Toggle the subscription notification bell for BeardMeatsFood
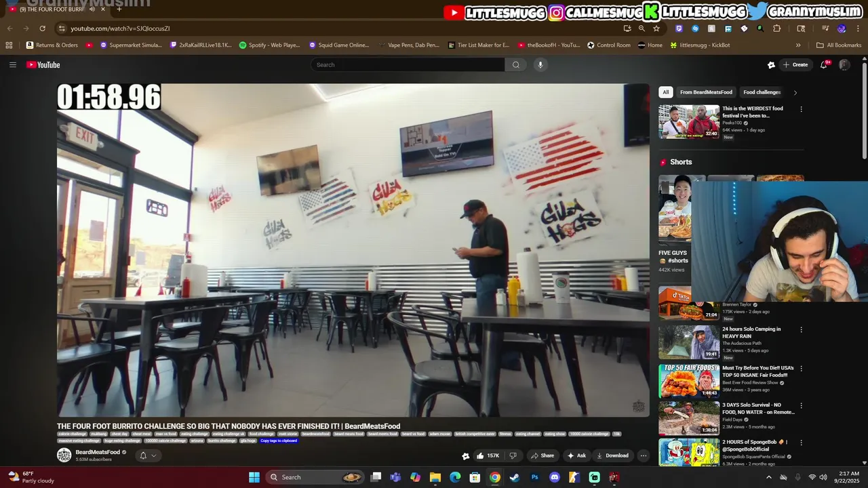This screenshot has height=488, width=868. click(x=143, y=455)
